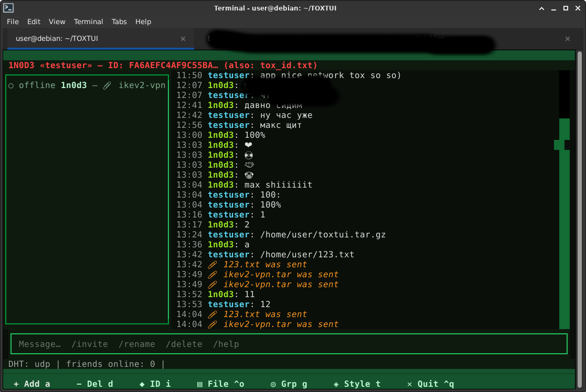Click the terminal icon in title bar
The image size is (586, 392).
click(8, 8)
